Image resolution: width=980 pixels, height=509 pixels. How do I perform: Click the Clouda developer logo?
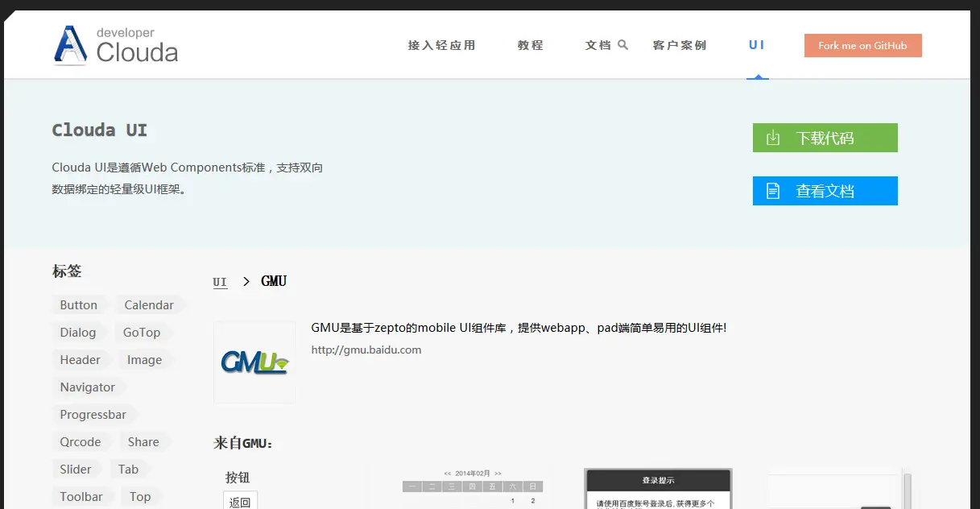tap(115, 45)
